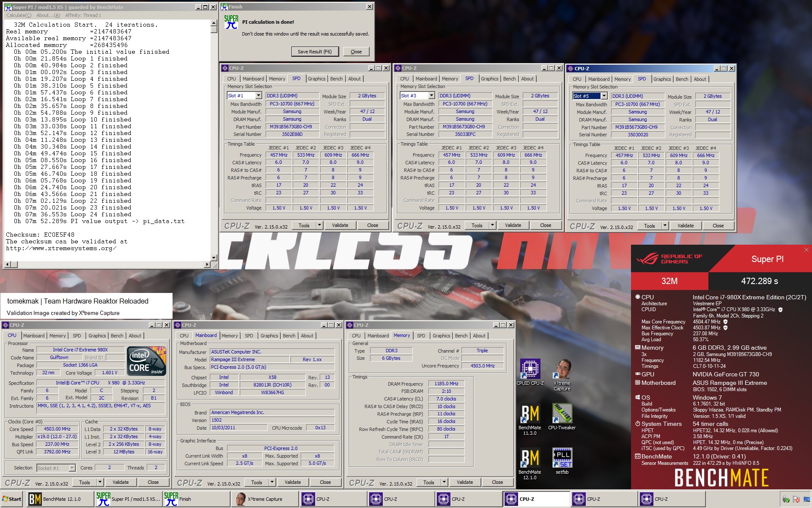The image size is (812, 508).
Task: Open the X³treme Capture desktop icon
Action: tap(562, 369)
